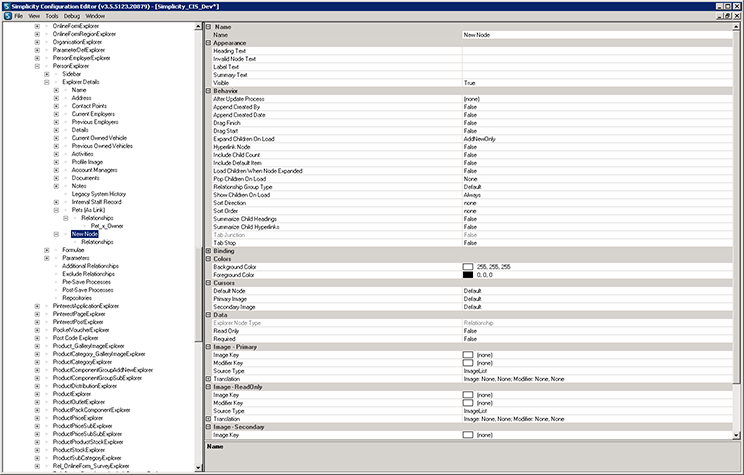
Task: Select the Legacy System History tree item
Action: pos(99,194)
